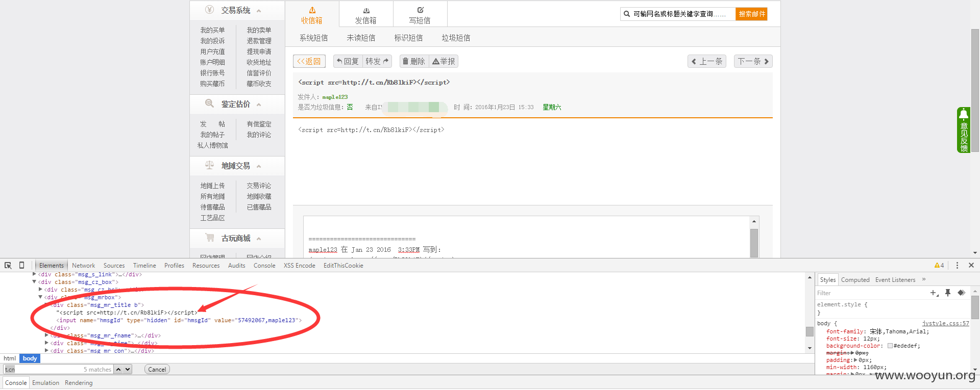Screen dimensions: 980x390
Task: Click the 删除 delete button
Action: (414, 61)
